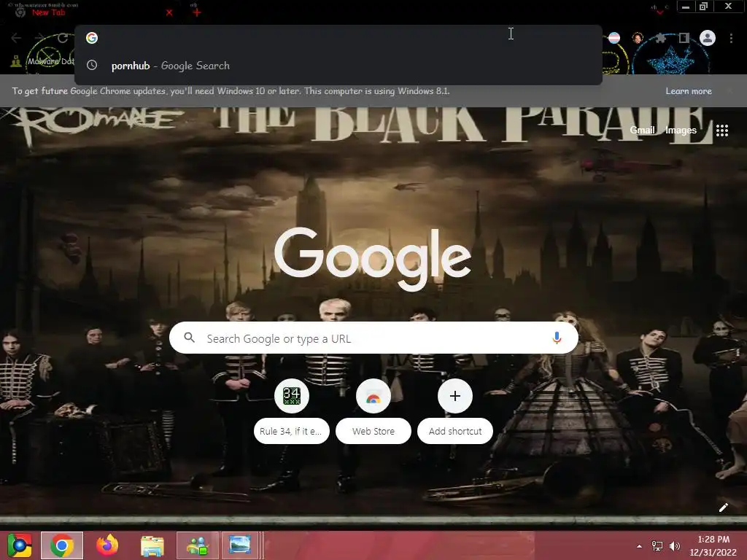Screen dimensions: 747x560
Task: Click the Add shortcut plus button
Action: [x=455, y=396]
